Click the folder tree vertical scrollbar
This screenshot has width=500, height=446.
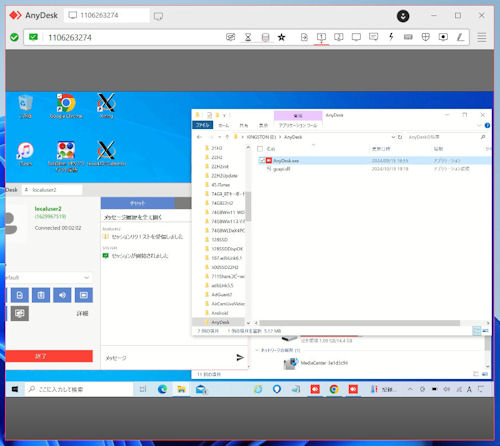(x=248, y=206)
